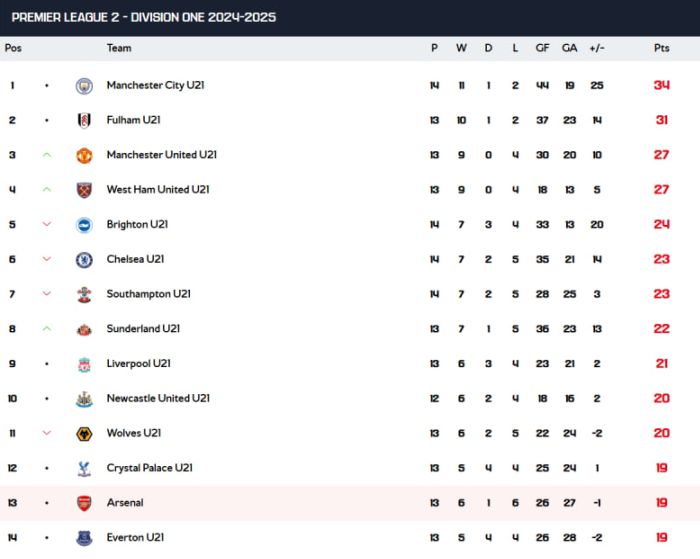Click the Brighton U21 club logo

pos(84,225)
